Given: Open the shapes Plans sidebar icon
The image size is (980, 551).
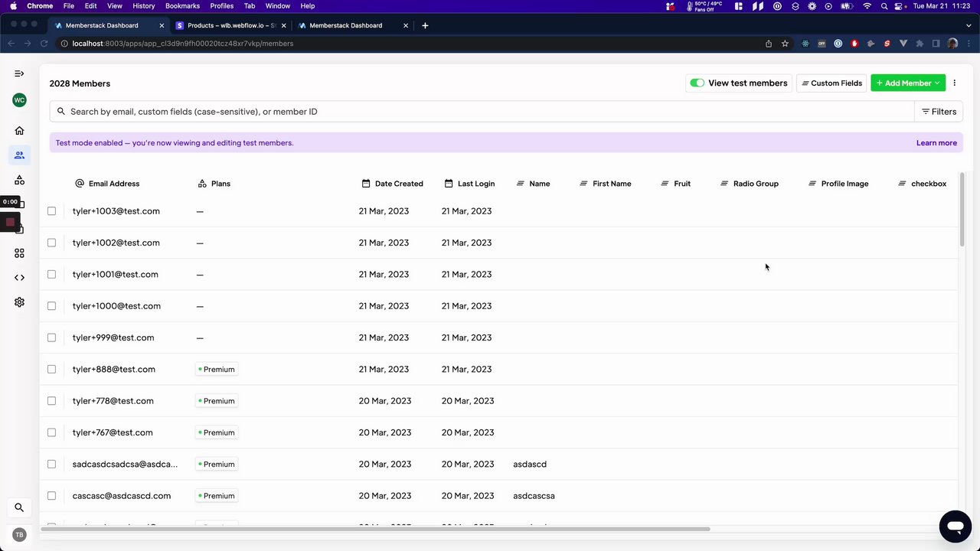Looking at the screenshot, I should (19, 180).
